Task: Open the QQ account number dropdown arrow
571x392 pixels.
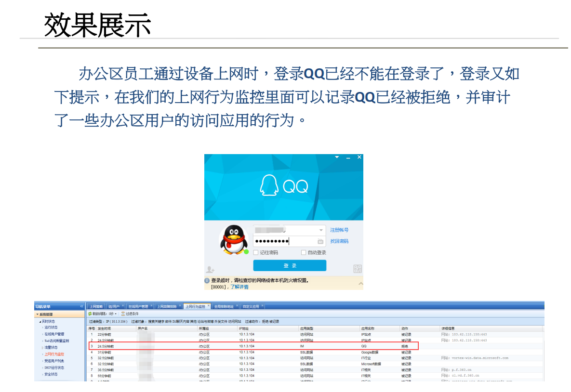Action: (x=321, y=230)
